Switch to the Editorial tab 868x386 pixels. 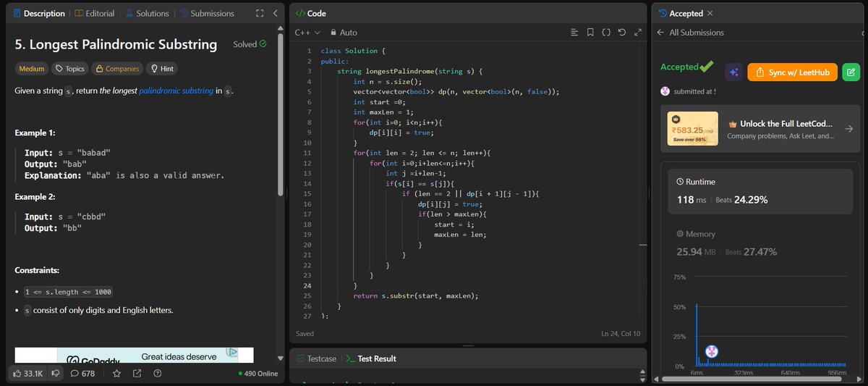click(94, 13)
